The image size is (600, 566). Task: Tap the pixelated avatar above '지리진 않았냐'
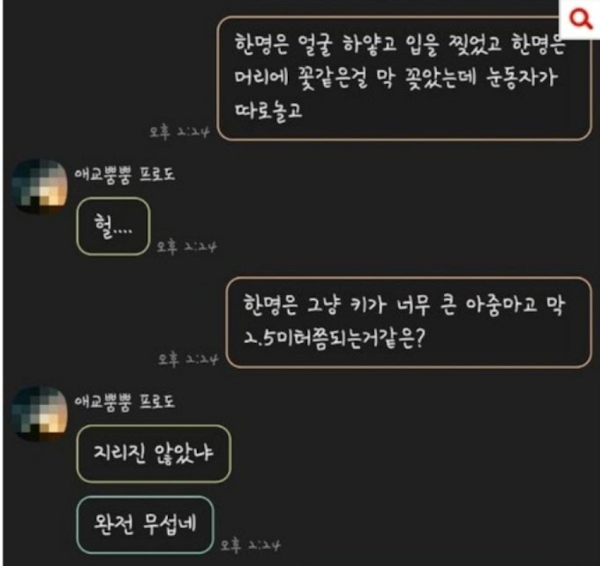pos(39,413)
